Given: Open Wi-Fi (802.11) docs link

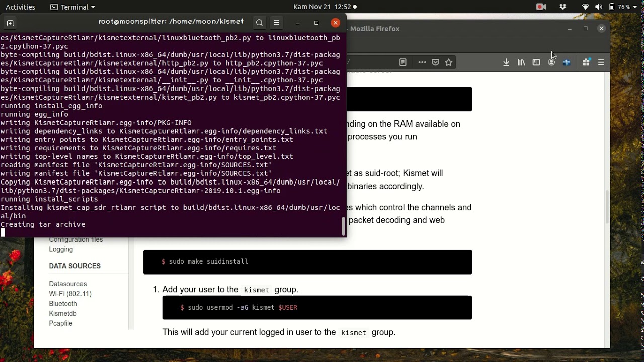Looking at the screenshot, I should [70, 294].
